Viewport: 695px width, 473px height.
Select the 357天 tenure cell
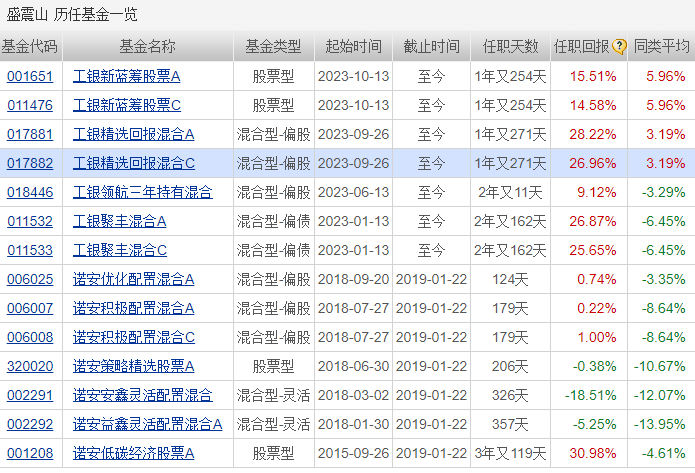click(x=510, y=424)
